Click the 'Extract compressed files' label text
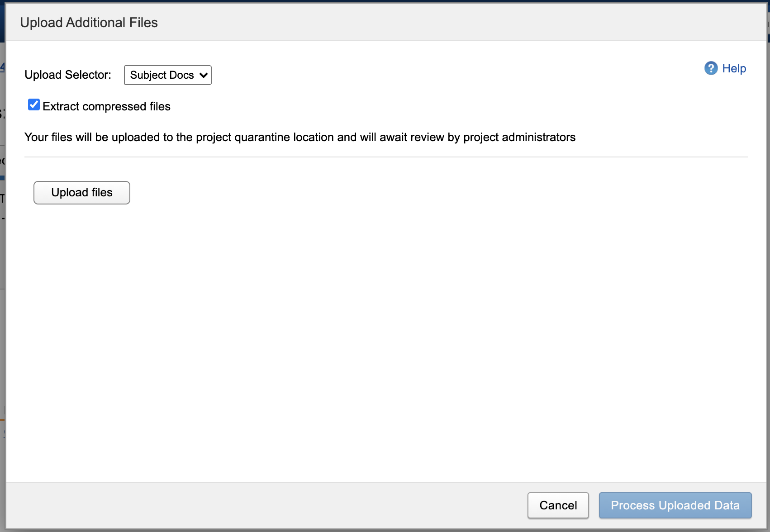The height and width of the screenshot is (532, 770). tap(106, 106)
